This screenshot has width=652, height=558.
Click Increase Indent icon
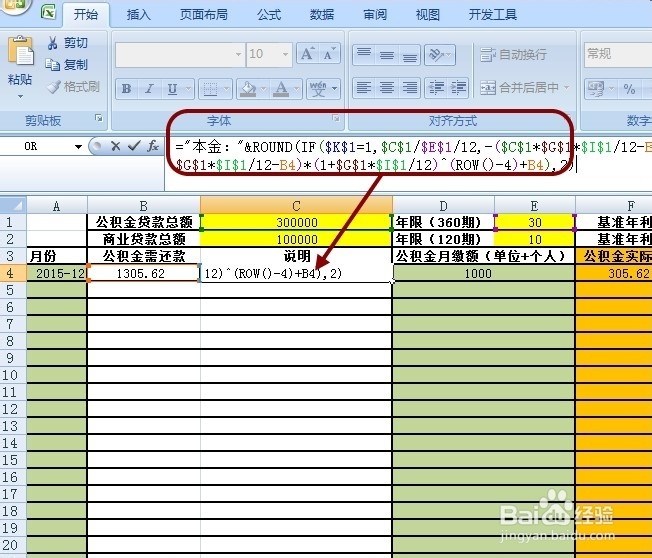(x=458, y=88)
